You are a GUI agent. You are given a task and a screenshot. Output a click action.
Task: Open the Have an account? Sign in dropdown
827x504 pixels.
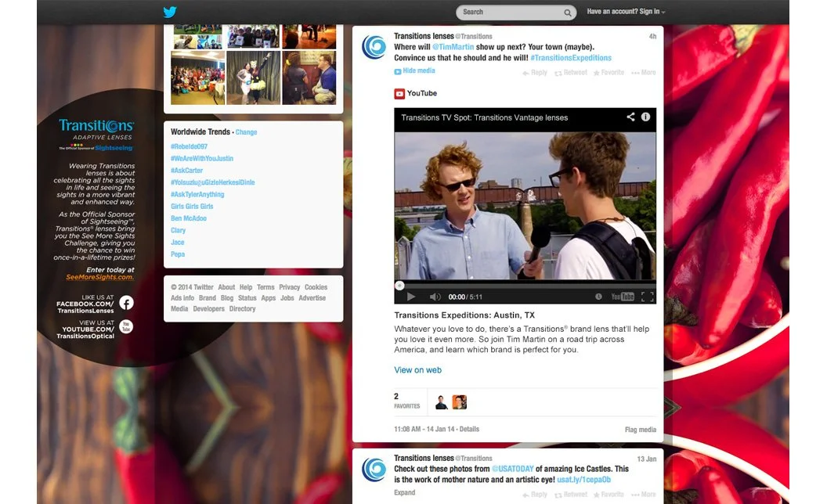626,12
